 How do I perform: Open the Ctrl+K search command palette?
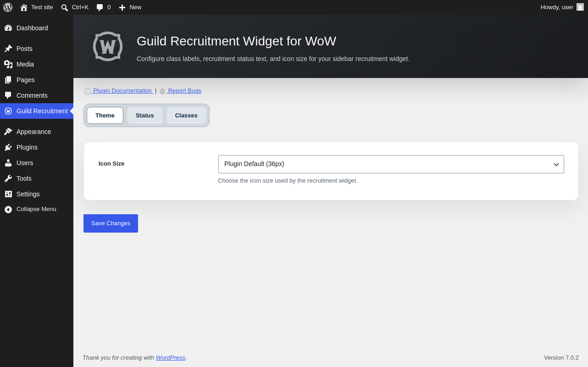75,7
